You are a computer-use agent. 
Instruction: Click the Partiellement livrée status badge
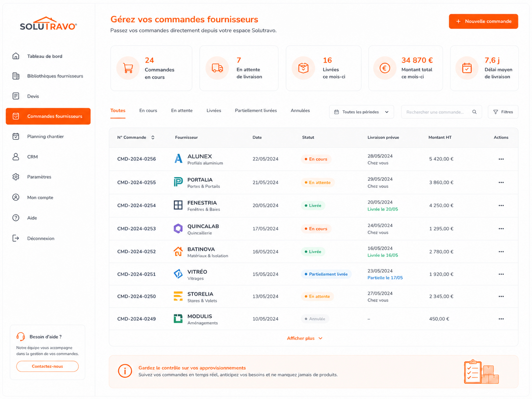click(x=326, y=274)
